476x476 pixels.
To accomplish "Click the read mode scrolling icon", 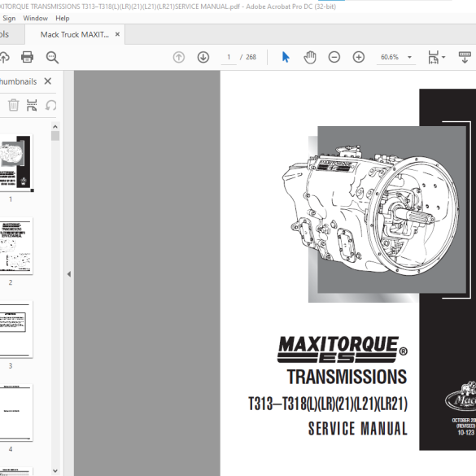I will 465,57.
